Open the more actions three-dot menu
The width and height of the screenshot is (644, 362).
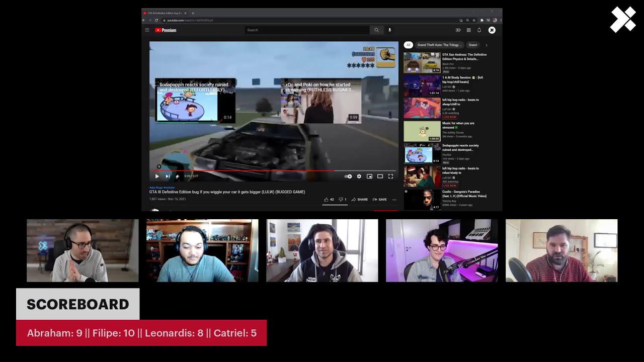pos(394,200)
